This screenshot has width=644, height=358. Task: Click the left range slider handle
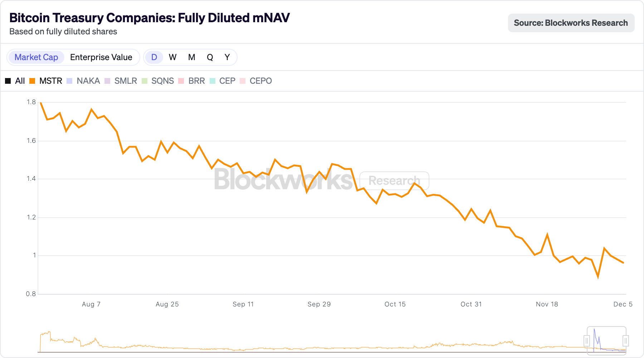click(x=587, y=340)
